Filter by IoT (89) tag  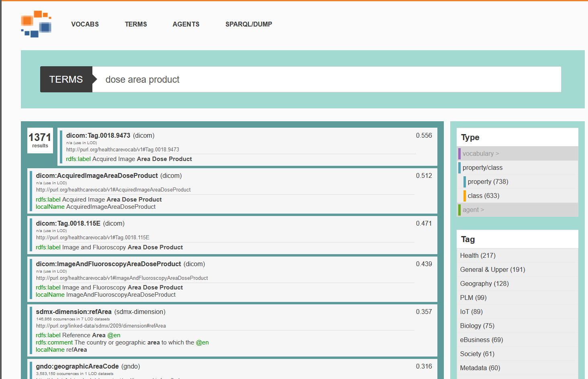(471, 312)
